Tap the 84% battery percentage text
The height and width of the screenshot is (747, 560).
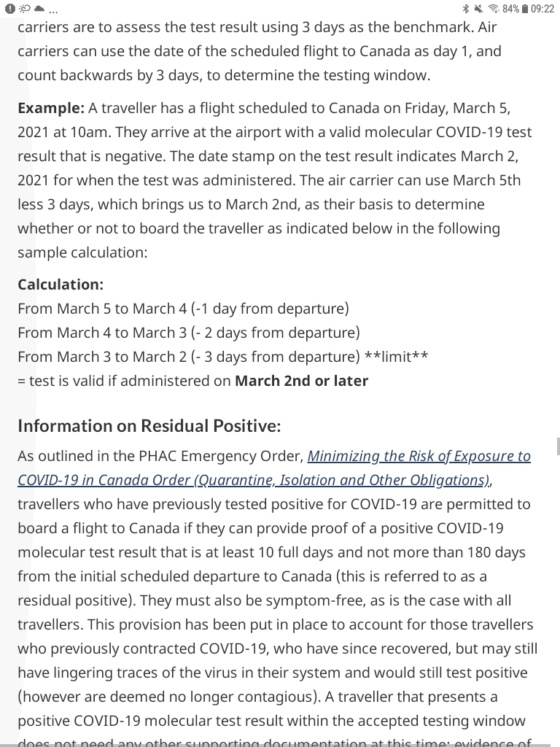click(x=510, y=8)
